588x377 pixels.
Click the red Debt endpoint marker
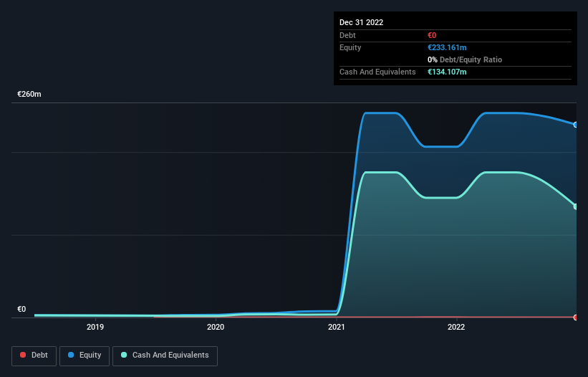tap(576, 318)
